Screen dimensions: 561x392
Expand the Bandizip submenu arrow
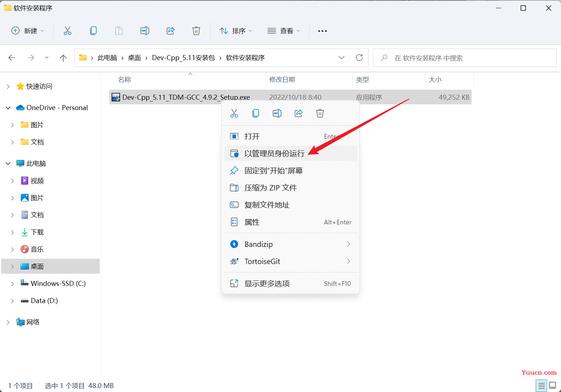pyautogui.click(x=349, y=244)
